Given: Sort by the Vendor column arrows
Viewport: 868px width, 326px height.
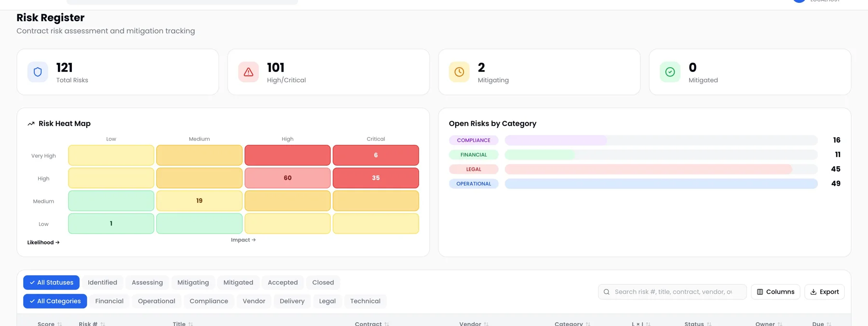Looking at the screenshot, I should (x=486, y=324).
